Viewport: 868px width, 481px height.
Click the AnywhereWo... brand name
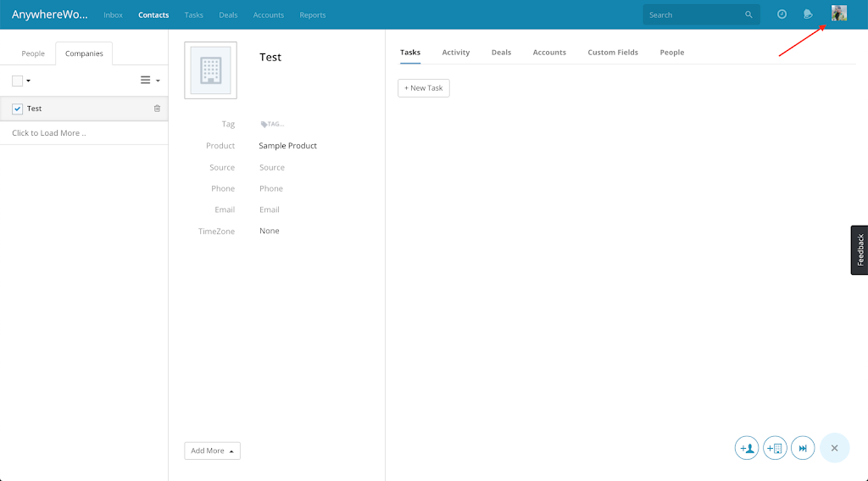point(50,15)
